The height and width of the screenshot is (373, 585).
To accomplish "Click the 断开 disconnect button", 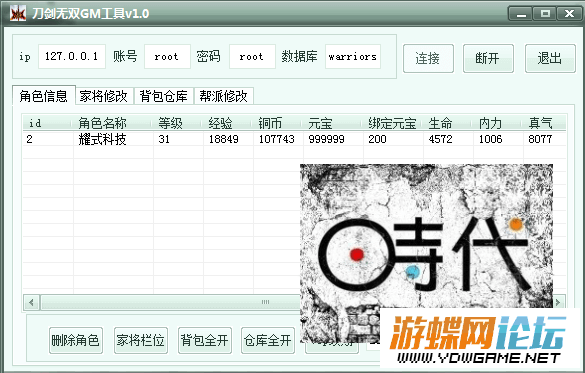I will 488,58.
